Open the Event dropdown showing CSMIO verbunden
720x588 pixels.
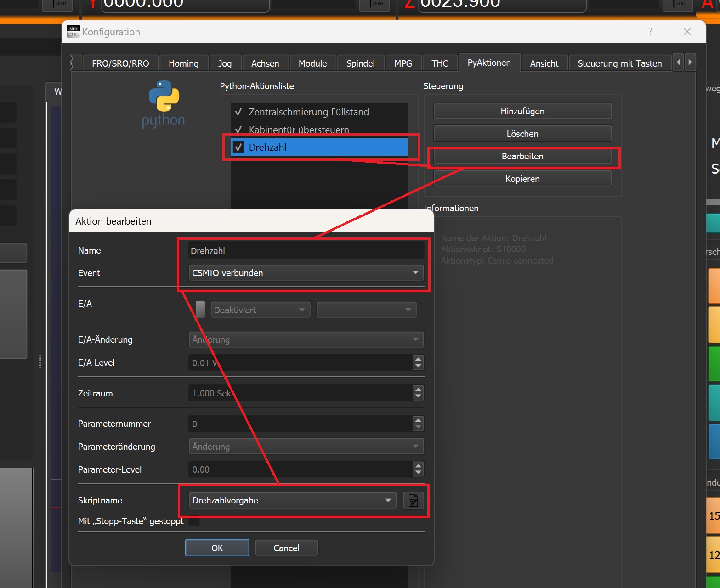306,273
